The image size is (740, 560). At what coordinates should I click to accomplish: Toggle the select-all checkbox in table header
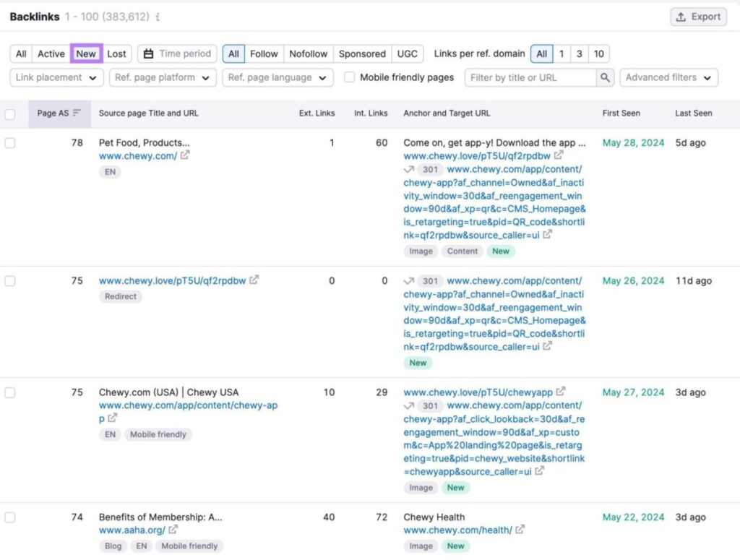10,113
